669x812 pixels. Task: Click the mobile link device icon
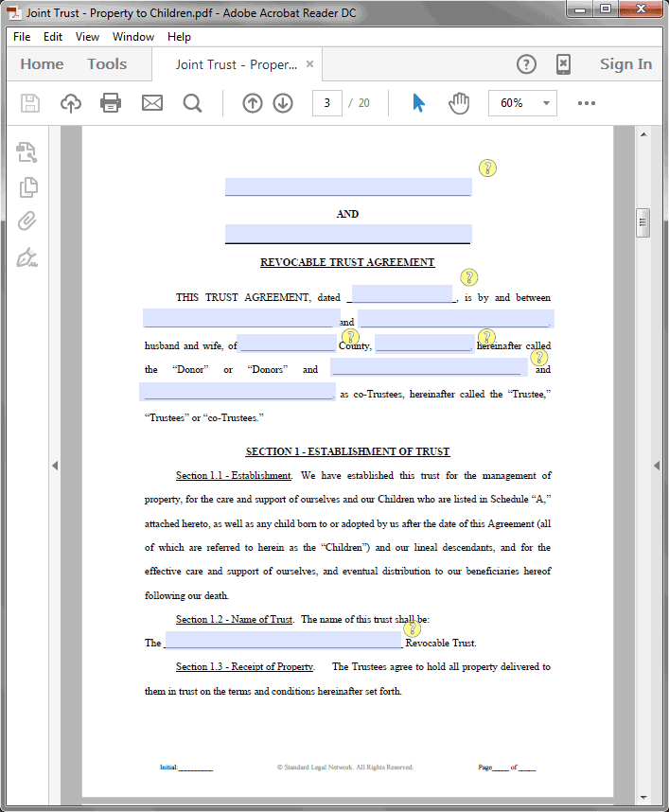(x=563, y=64)
